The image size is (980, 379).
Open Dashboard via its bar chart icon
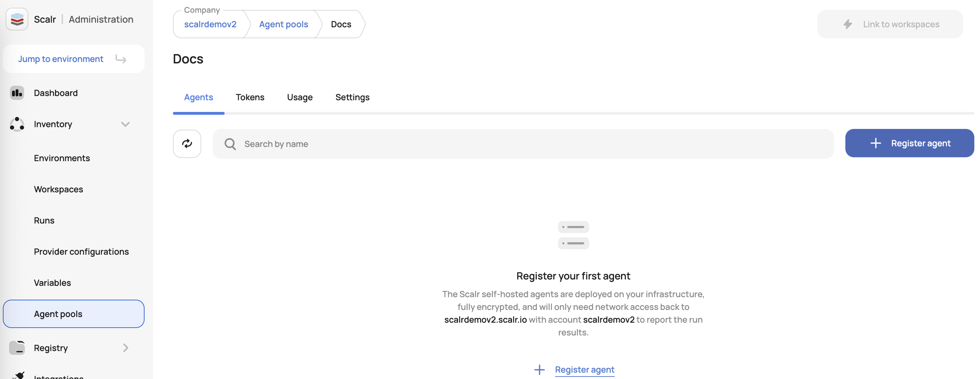point(17,93)
